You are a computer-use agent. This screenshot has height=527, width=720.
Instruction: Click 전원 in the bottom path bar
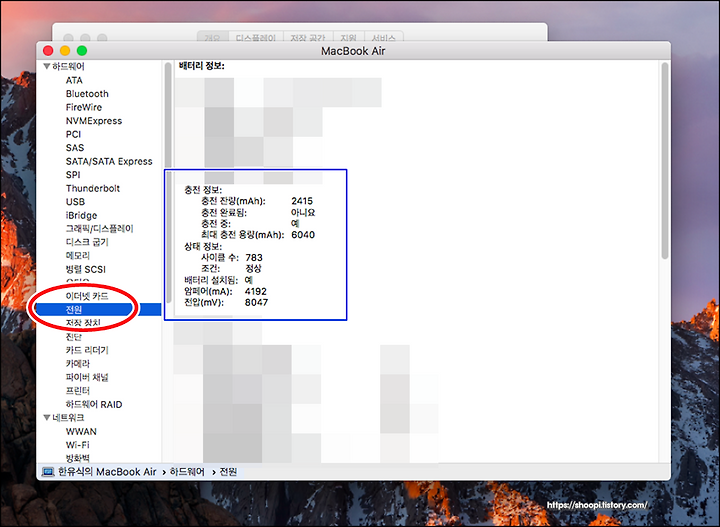[228, 472]
